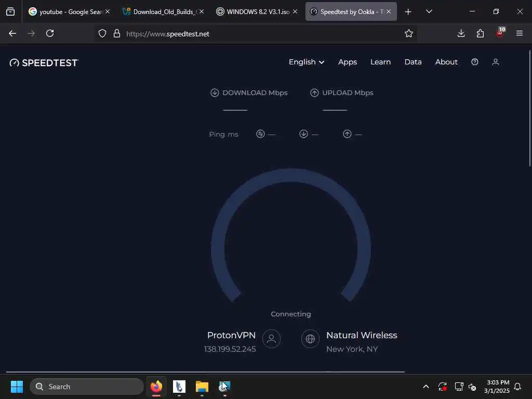Screen dimensions: 532x399
Task: Show hidden system tray icons
Action: click(426, 387)
